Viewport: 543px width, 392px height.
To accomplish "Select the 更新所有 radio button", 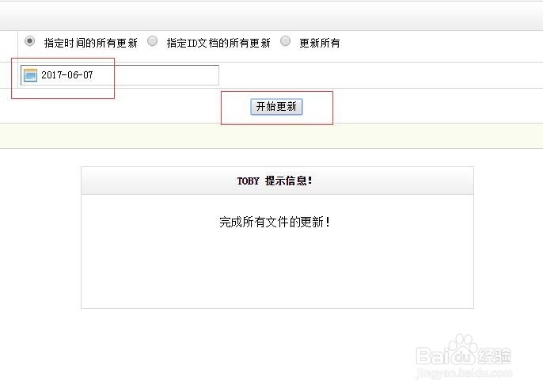I will point(285,41).
